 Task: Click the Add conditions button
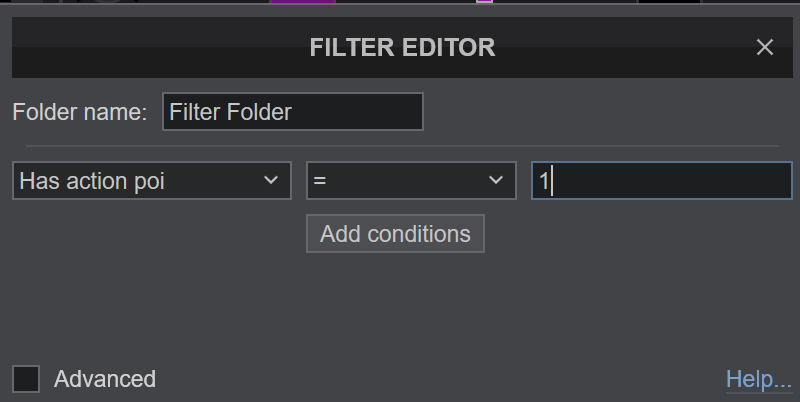[x=395, y=234]
